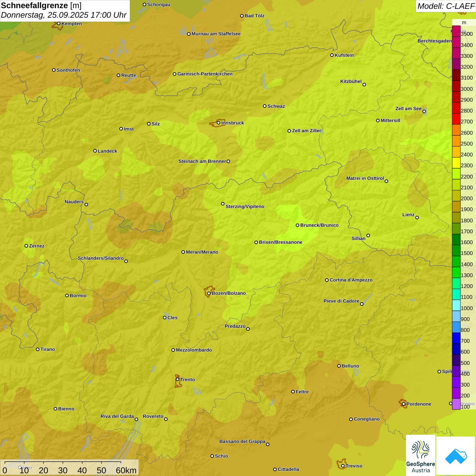The width and height of the screenshot is (476, 476).
Task: Click the Schio label
Action: pos(221,456)
